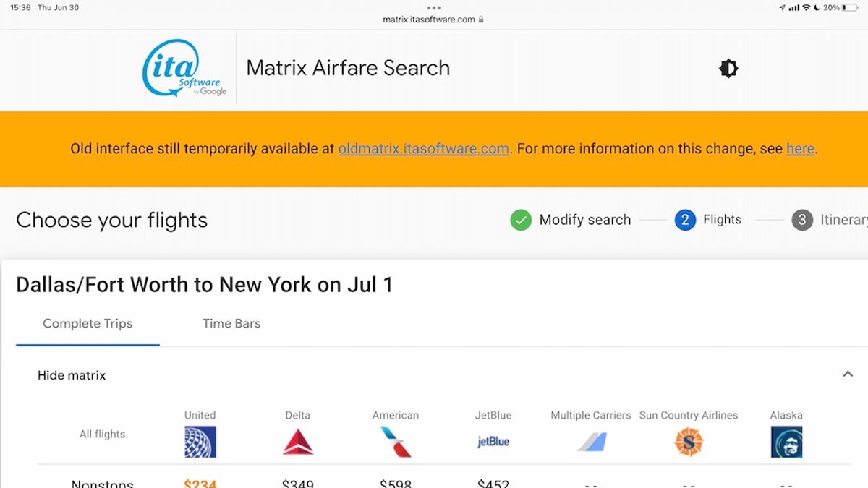Click the JetBlue airline logo
The width and height of the screenshot is (868, 488).
(x=493, y=442)
